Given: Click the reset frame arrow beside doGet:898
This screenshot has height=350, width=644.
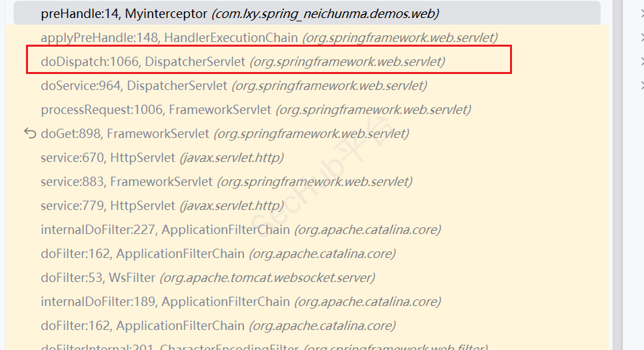Looking at the screenshot, I should [x=29, y=133].
